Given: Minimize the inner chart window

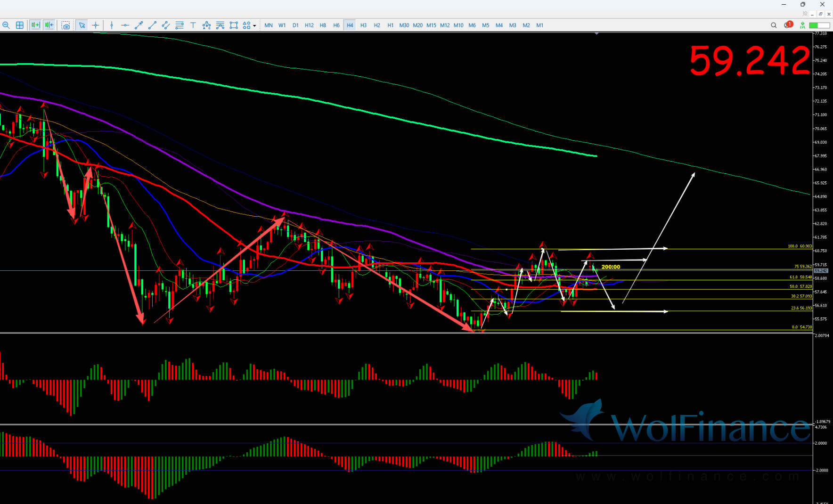Looking at the screenshot, I should click(x=812, y=14).
